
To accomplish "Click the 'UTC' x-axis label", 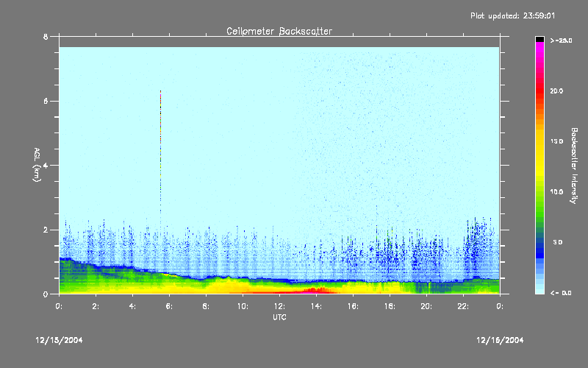I will coord(279,317).
